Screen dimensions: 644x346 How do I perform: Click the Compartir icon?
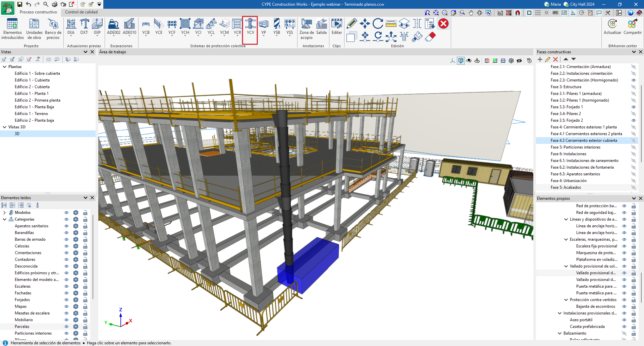coord(633,27)
